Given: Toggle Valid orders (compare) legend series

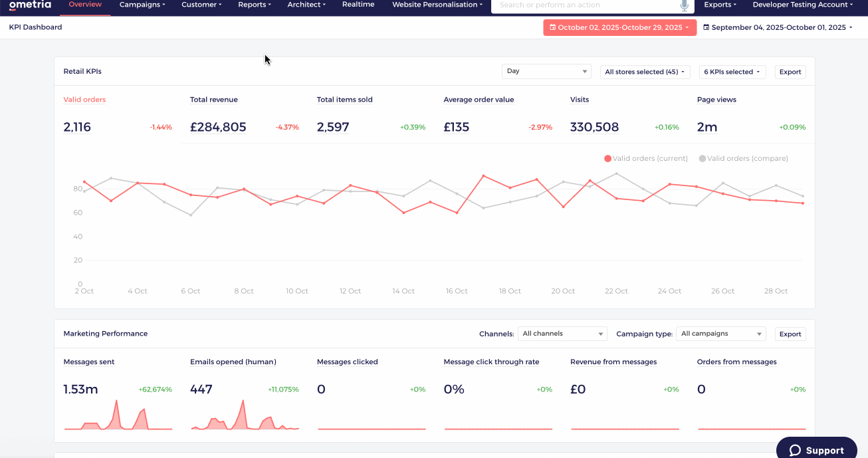Looking at the screenshot, I should pyautogui.click(x=743, y=159).
